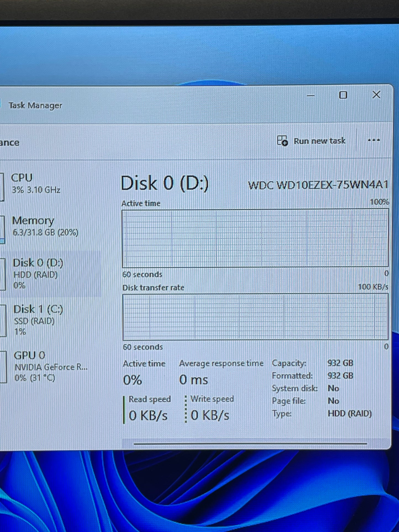Click the Type HDD (RAID) value
The width and height of the screenshot is (399, 532).
(350, 414)
